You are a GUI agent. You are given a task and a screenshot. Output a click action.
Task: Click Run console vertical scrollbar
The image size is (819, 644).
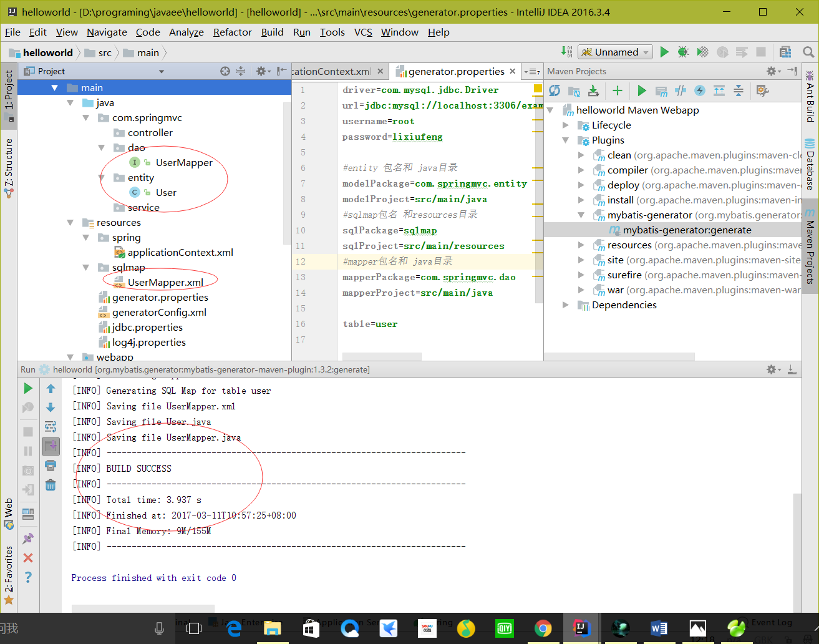(797, 552)
